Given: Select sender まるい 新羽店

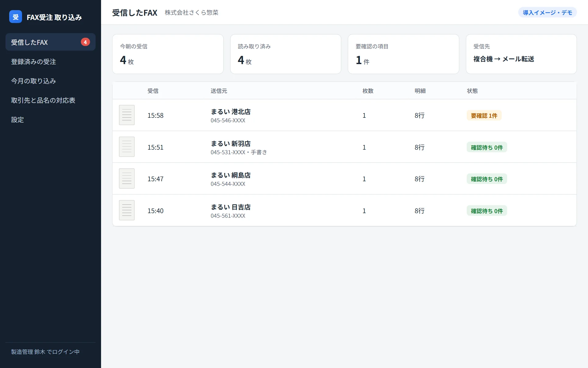Looking at the screenshot, I should click(231, 144).
